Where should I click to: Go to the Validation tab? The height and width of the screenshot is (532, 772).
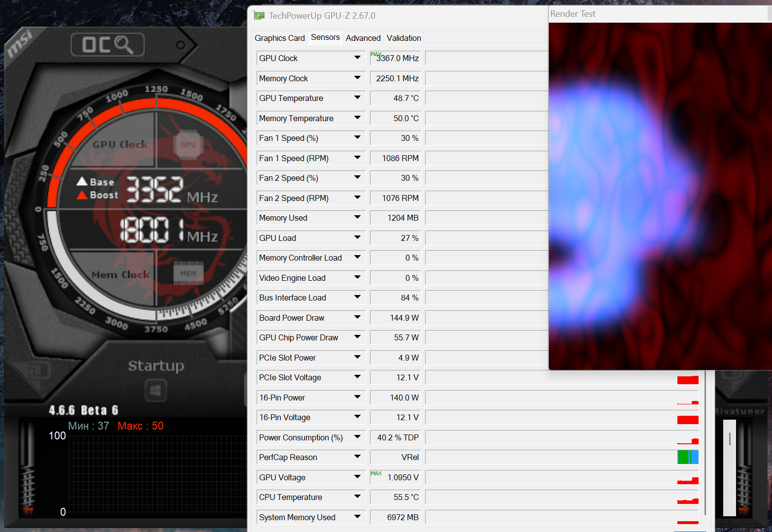click(x=404, y=38)
